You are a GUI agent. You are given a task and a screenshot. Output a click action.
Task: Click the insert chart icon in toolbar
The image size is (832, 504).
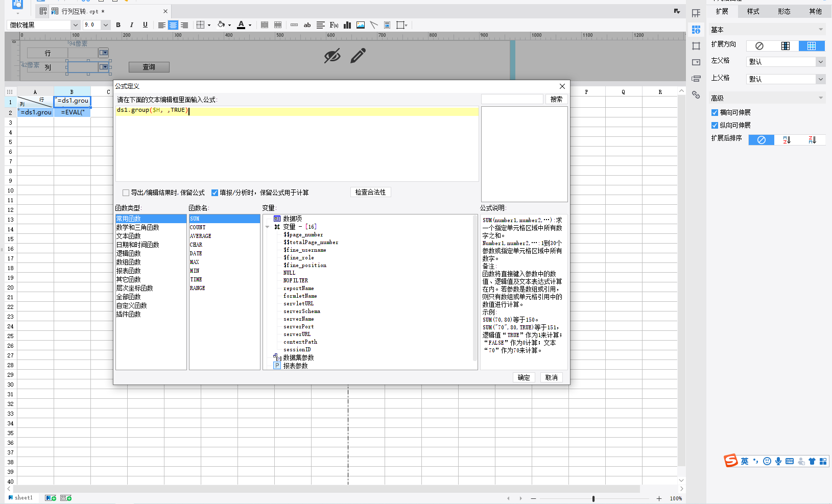point(347,25)
